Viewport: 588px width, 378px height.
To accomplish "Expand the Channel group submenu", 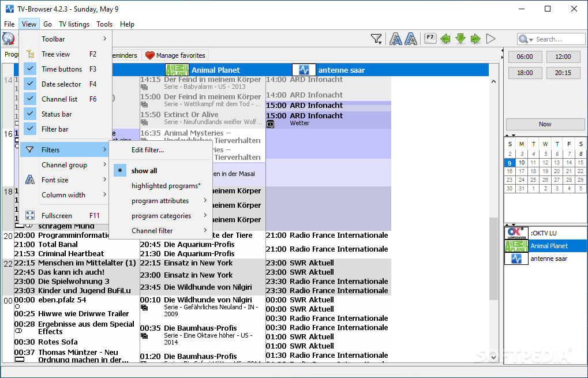I will click(x=65, y=165).
